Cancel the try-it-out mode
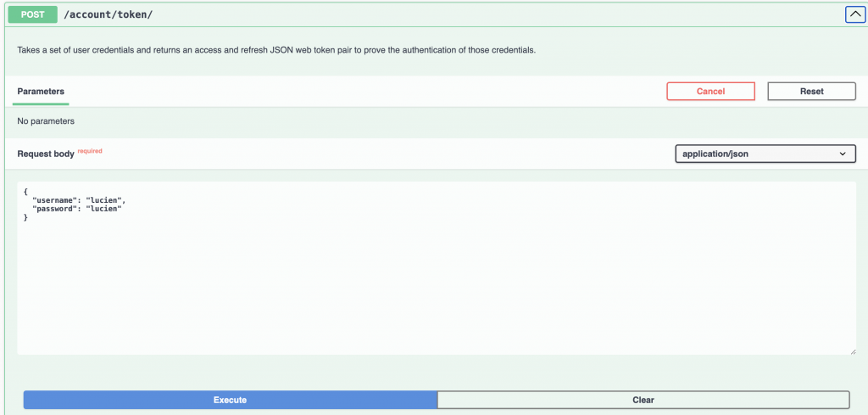This screenshot has height=415, width=868. pyautogui.click(x=711, y=92)
